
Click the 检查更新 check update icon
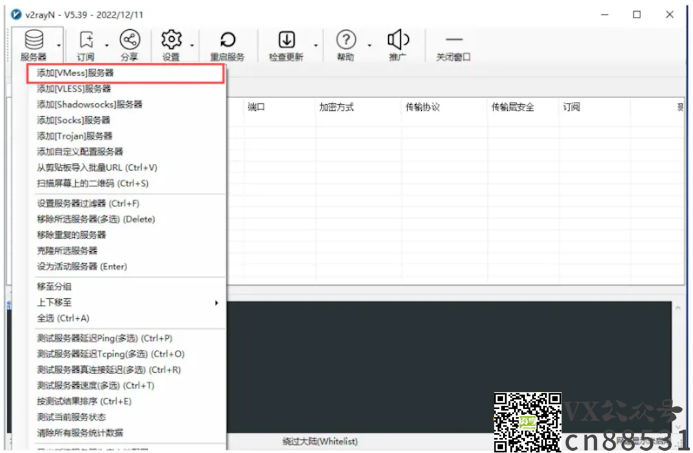point(286,40)
